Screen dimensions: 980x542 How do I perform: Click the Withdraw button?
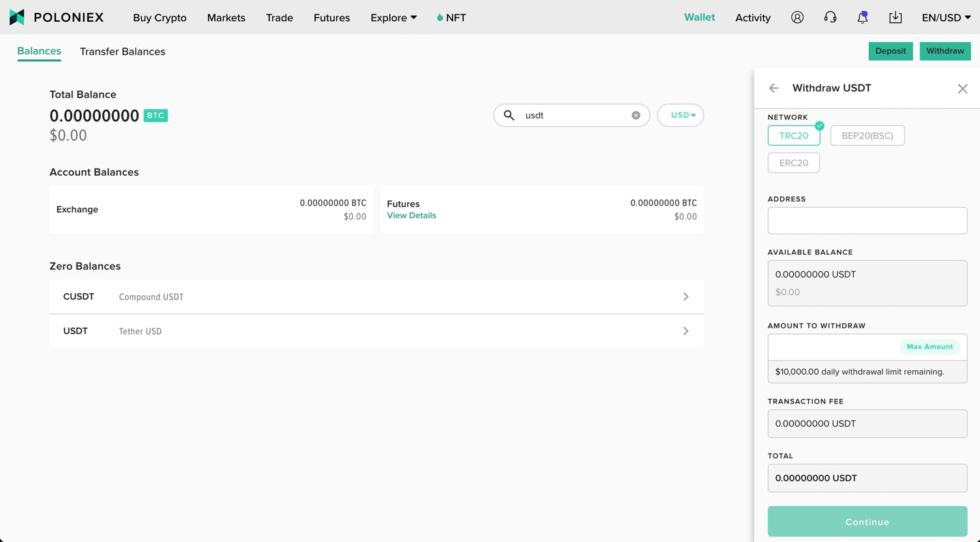(x=945, y=51)
